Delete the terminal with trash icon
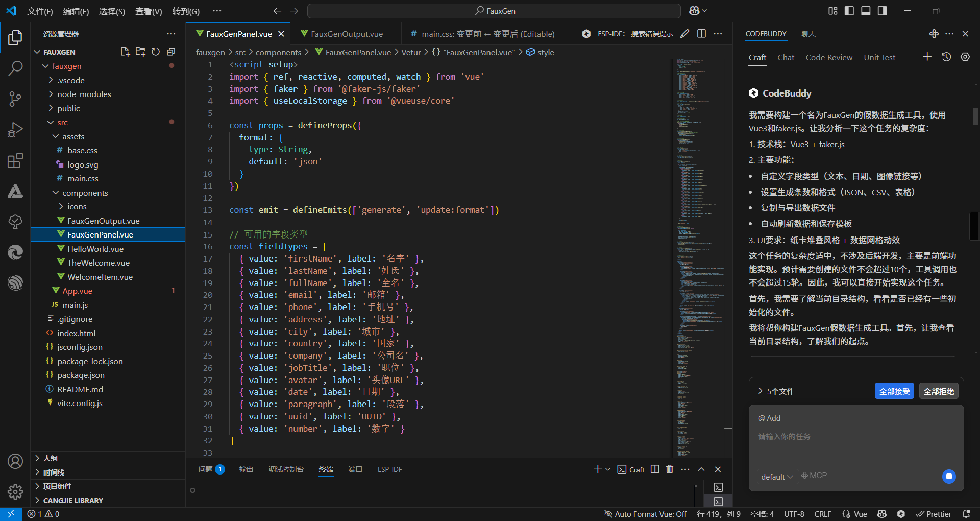The image size is (980, 521). [x=670, y=469]
